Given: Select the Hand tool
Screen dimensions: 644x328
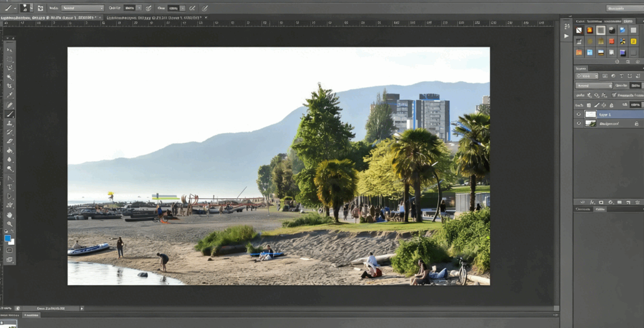Looking at the screenshot, I should (x=9, y=215).
